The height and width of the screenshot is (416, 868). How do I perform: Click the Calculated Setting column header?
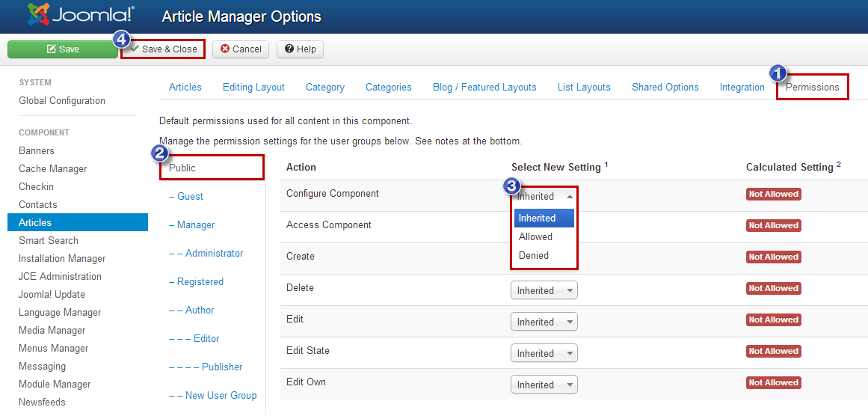793,167
